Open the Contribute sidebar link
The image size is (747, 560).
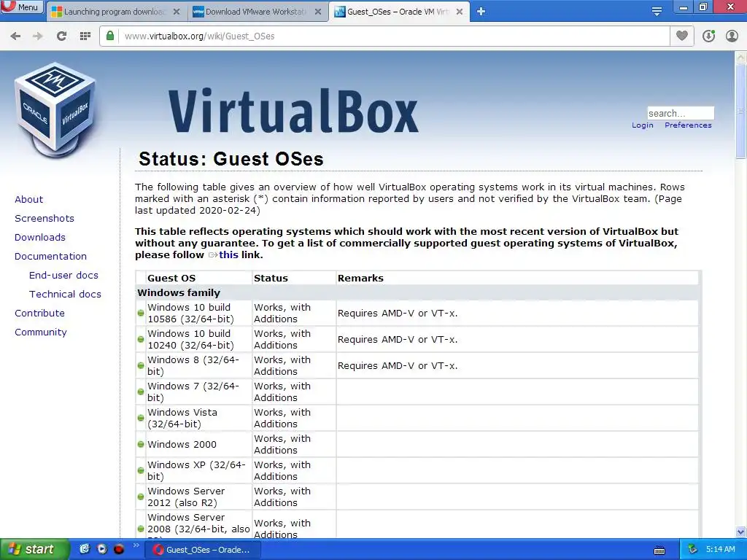point(39,314)
